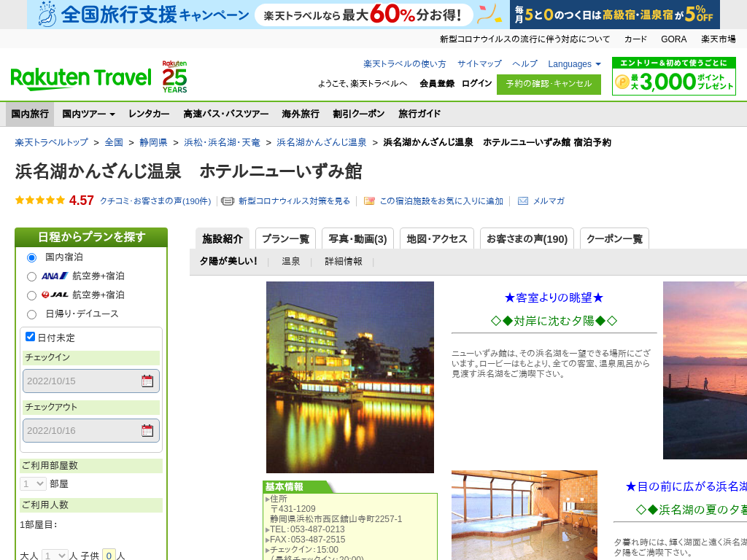The image size is (747, 560).
Task: Open the room count dropdown
Action: pos(33,483)
